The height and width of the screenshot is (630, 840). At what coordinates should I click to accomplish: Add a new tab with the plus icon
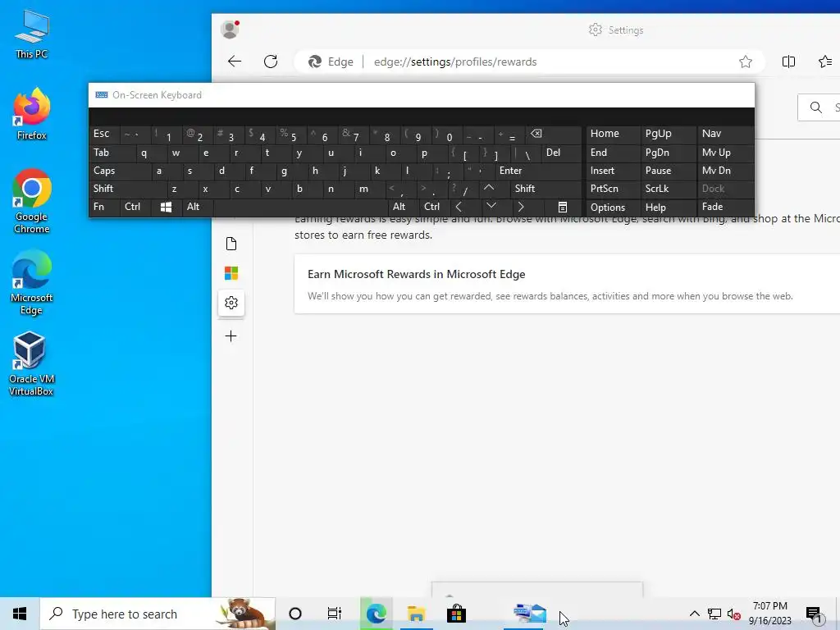click(x=231, y=336)
